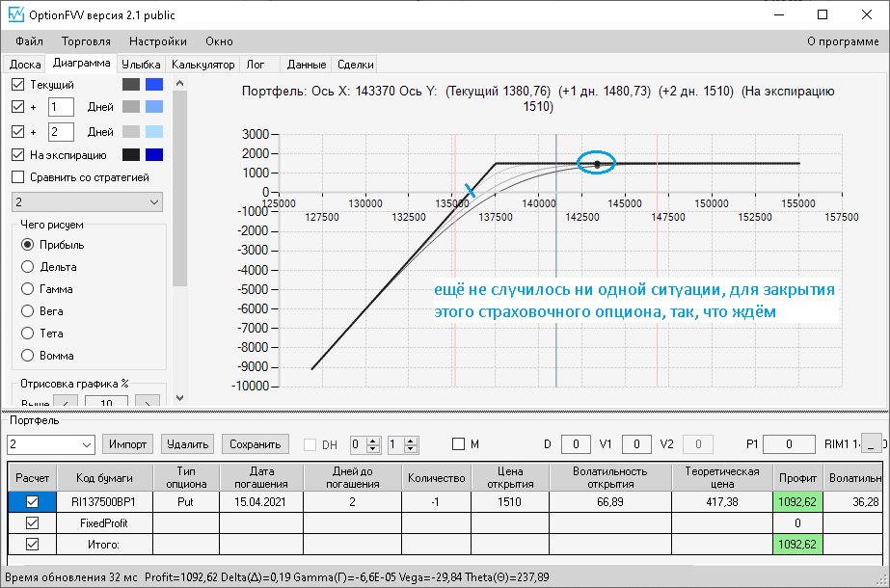The image size is (890, 588).
Task: Click the V1 input field
Action: point(635,444)
